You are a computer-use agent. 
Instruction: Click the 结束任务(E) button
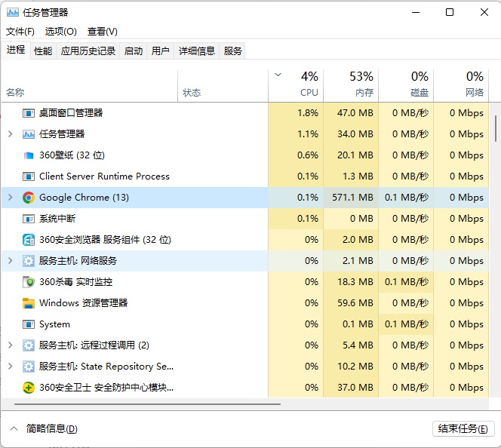pos(463,428)
